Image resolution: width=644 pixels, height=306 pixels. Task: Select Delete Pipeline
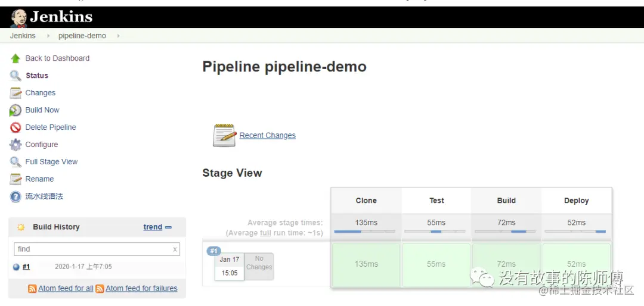(51, 127)
